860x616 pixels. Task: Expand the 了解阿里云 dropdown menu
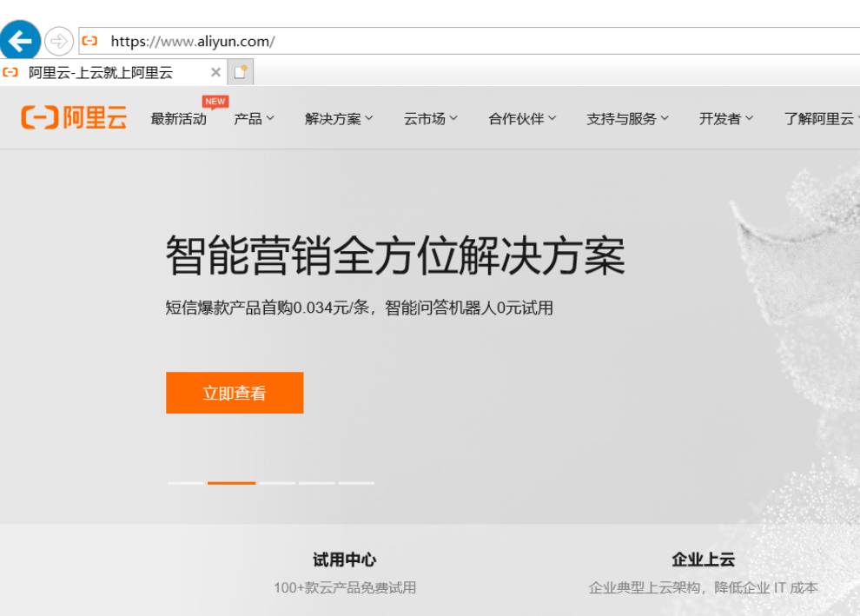point(822,118)
